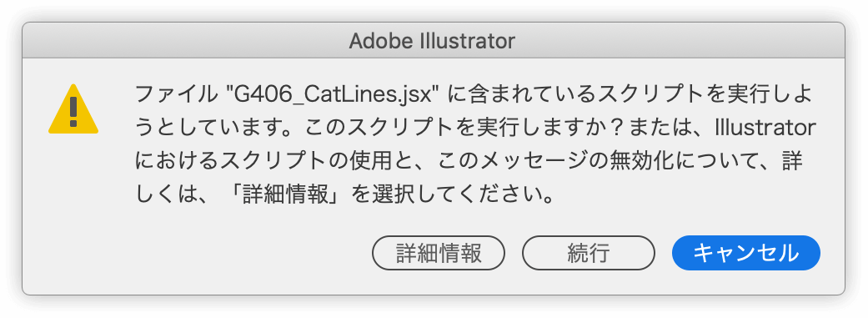Click the file name "G406_CatLines.jsx" in the message

click(333, 95)
